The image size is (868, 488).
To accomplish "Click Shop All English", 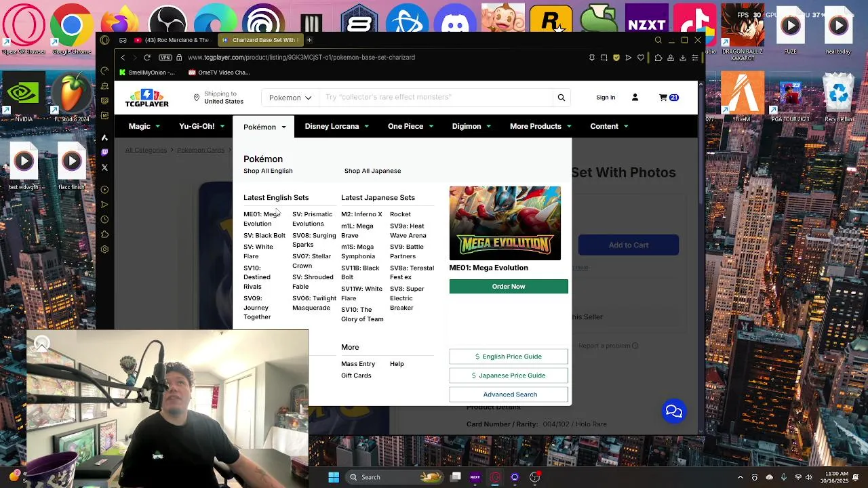I will 268,171.
